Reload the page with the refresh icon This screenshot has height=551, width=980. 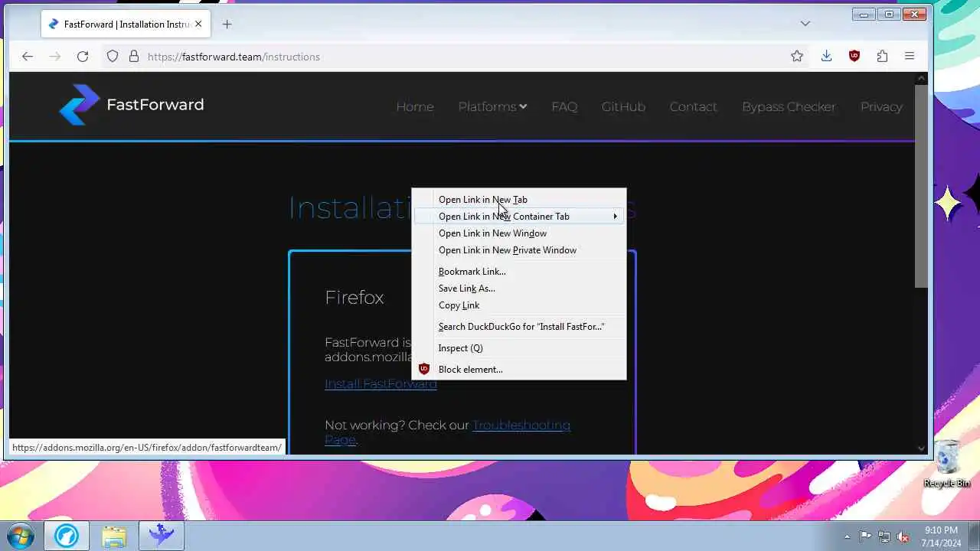click(x=83, y=57)
